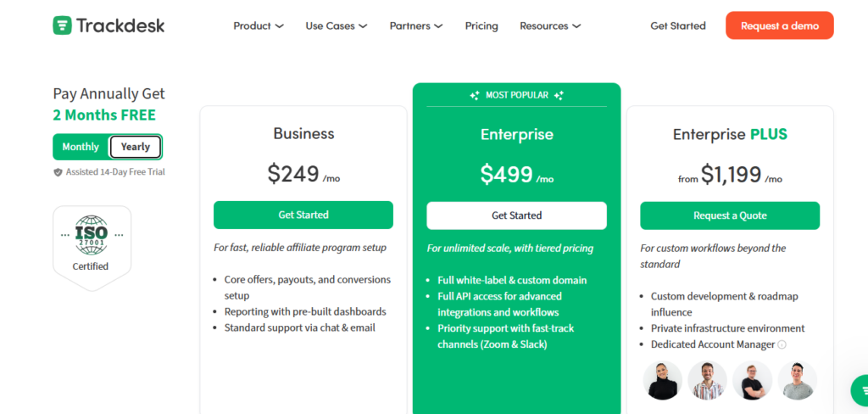Expand the Product menu
Image resolution: width=868 pixels, height=414 pixels.
(259, 26)
